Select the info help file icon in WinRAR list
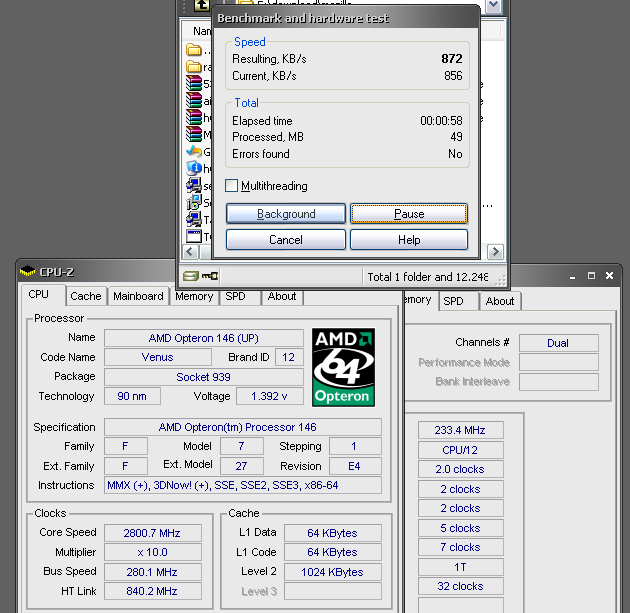Viewport: 630px width, 613px height. (x=194, y=168)
